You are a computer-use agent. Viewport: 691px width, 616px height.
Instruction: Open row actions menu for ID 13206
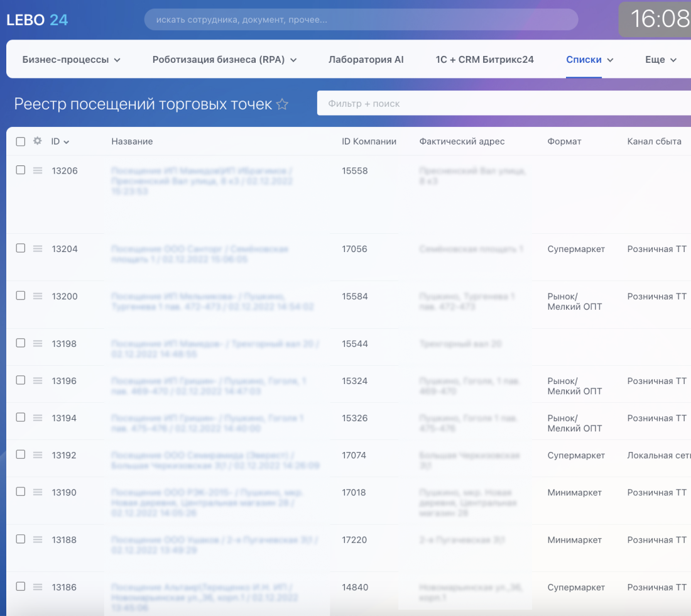[x=38, y=170]
